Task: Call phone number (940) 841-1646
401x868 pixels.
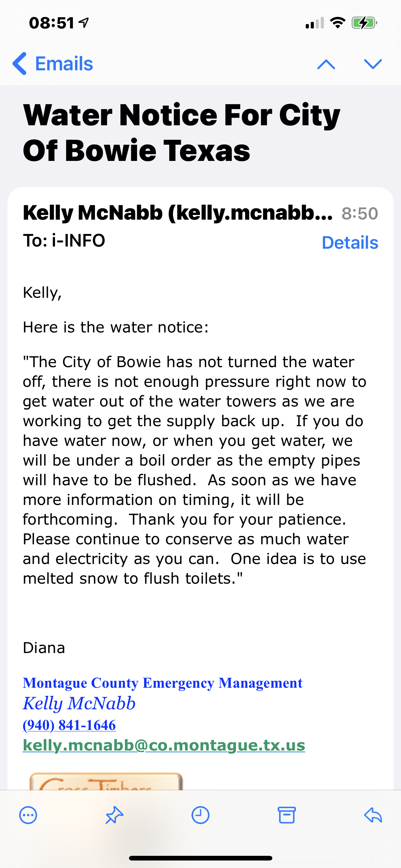Action: pos(69,725)
